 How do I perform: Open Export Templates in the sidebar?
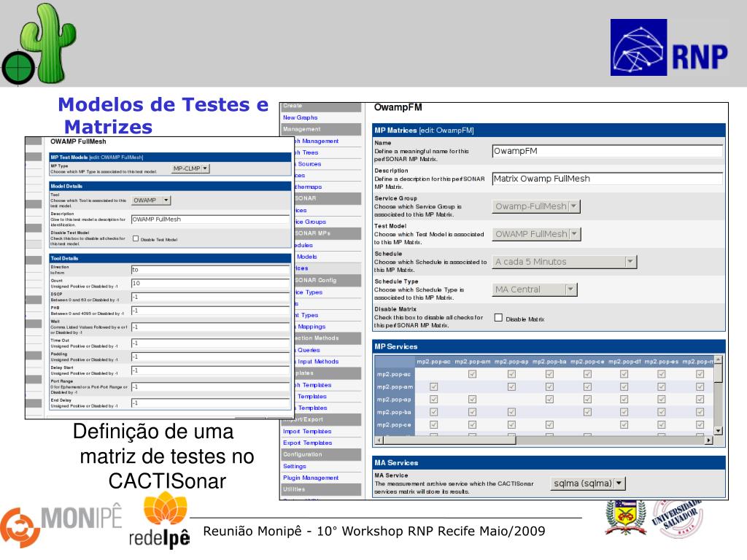coord(307,443)
